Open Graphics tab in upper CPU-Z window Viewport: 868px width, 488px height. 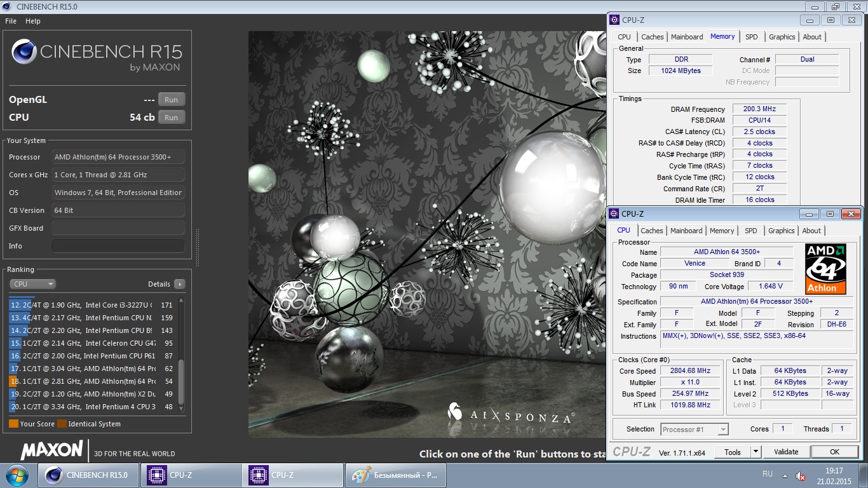click(782, 37)
